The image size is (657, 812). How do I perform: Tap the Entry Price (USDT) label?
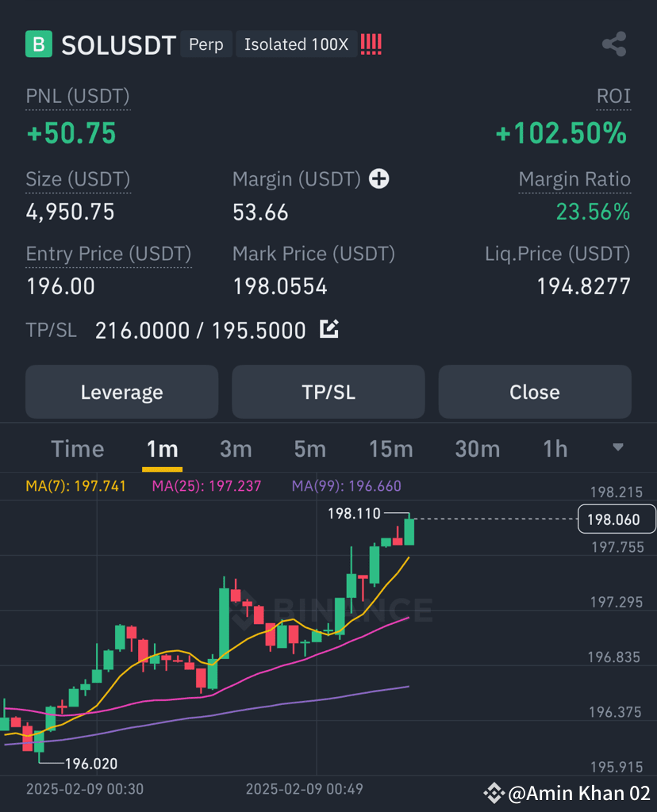pyautogui.click(x=108, y=254)
